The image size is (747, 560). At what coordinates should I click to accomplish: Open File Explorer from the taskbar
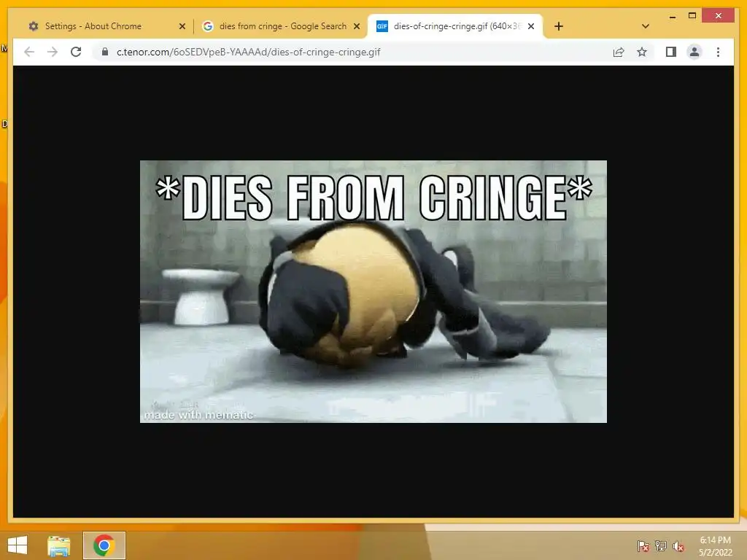(x=59, y=545)
